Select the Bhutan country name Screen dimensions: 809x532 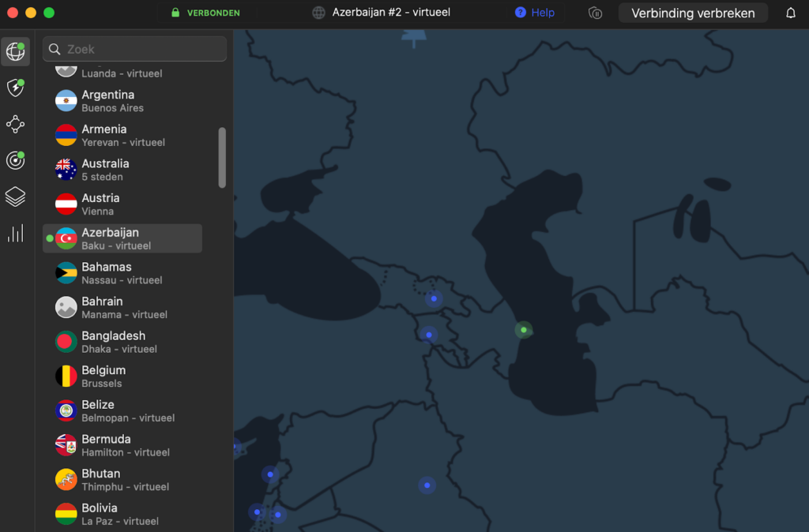[x=100, y=474]
